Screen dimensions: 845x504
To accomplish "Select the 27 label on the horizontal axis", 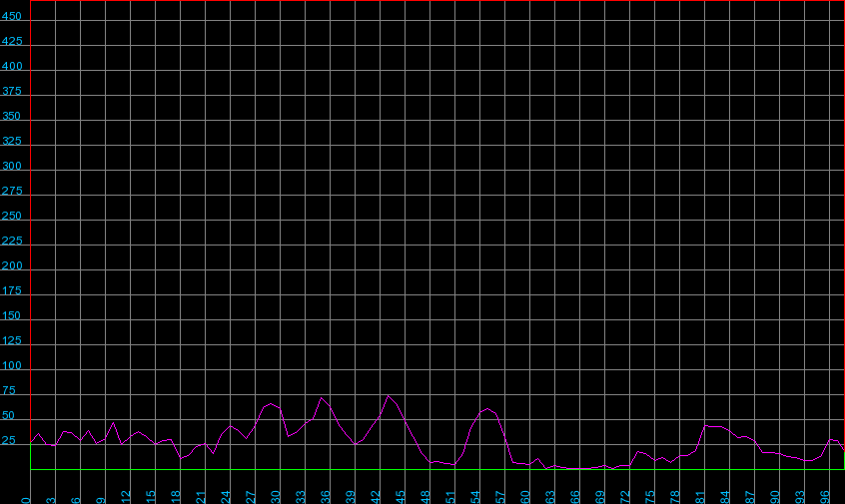I will pyautogui.click(x=251, y=497).
